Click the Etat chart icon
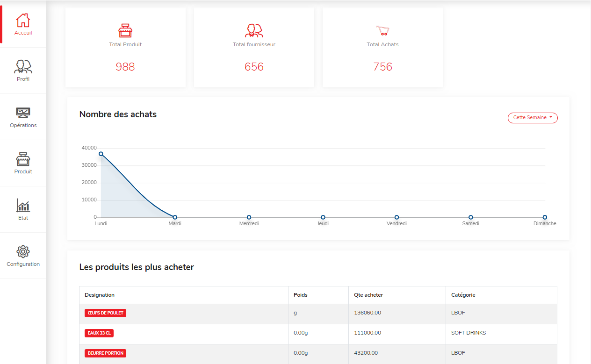The height and width of the screenshot is (364, 591). pos(23,205)
